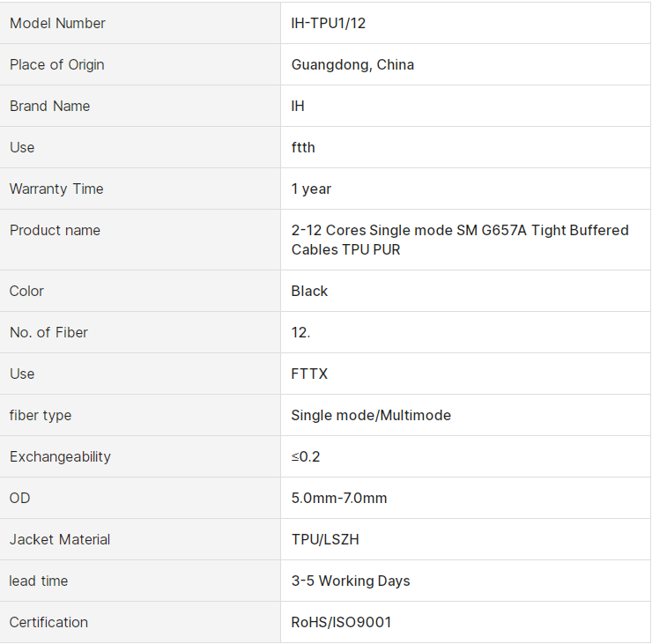652x644 pixels.
Task: Select the Guangdong, China value cell
Action: [352, 65]
